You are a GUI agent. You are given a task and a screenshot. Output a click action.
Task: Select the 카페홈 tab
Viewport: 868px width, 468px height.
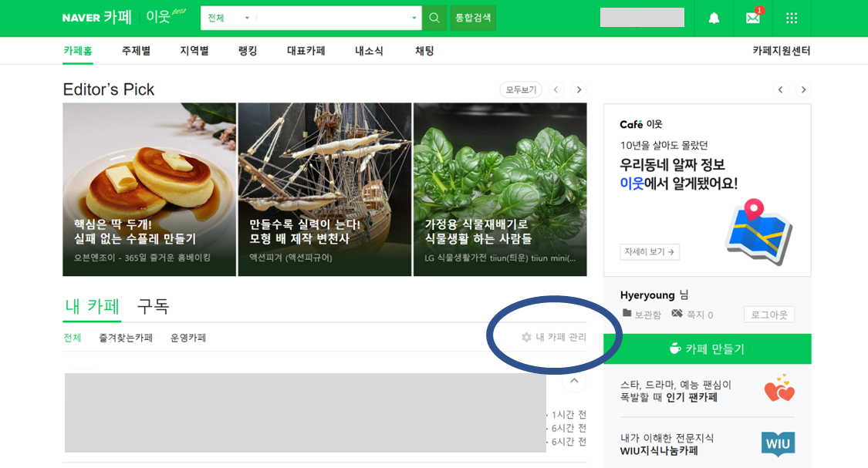78,51
